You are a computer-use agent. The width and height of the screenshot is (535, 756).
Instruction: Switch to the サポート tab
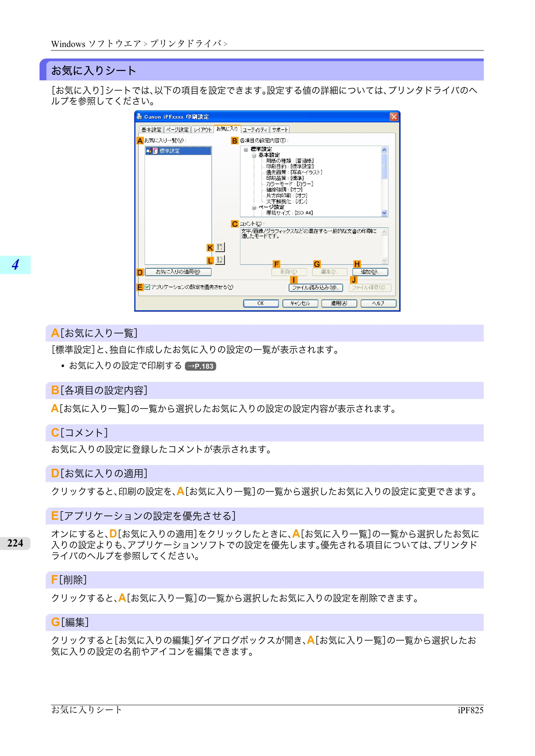coord(280,130)
